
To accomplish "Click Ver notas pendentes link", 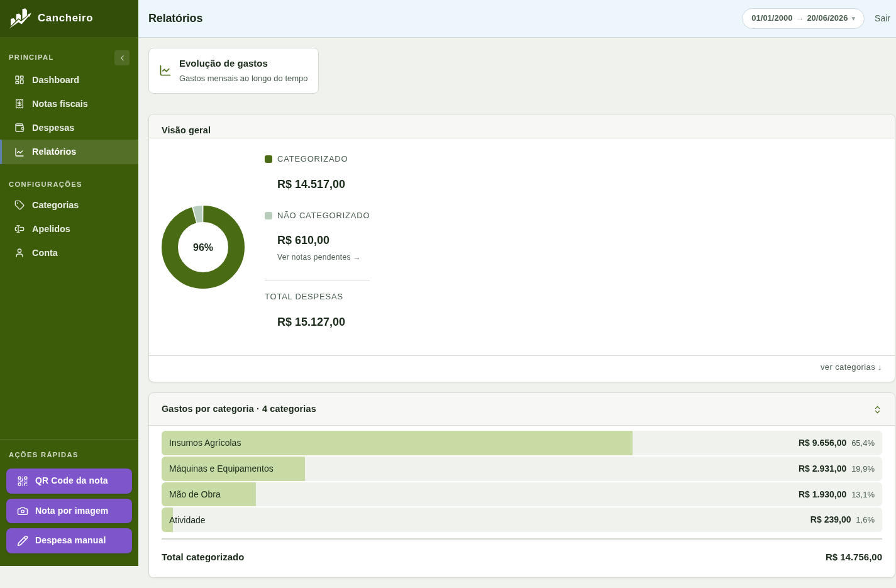I will (x=318, y=257).
